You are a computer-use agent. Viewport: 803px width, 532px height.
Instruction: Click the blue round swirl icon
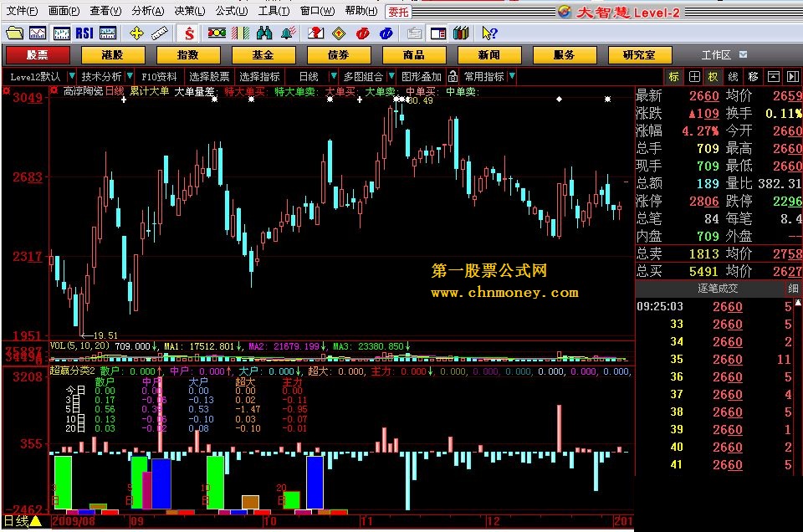(x=386, y=33)
